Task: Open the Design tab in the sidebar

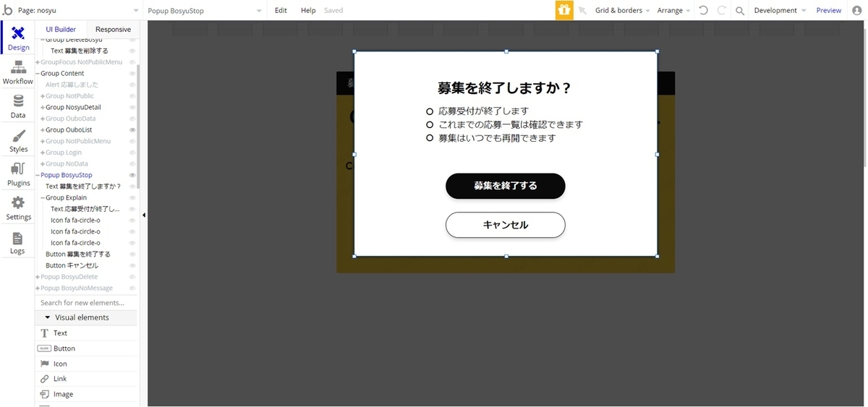Action: click(18, 38)
